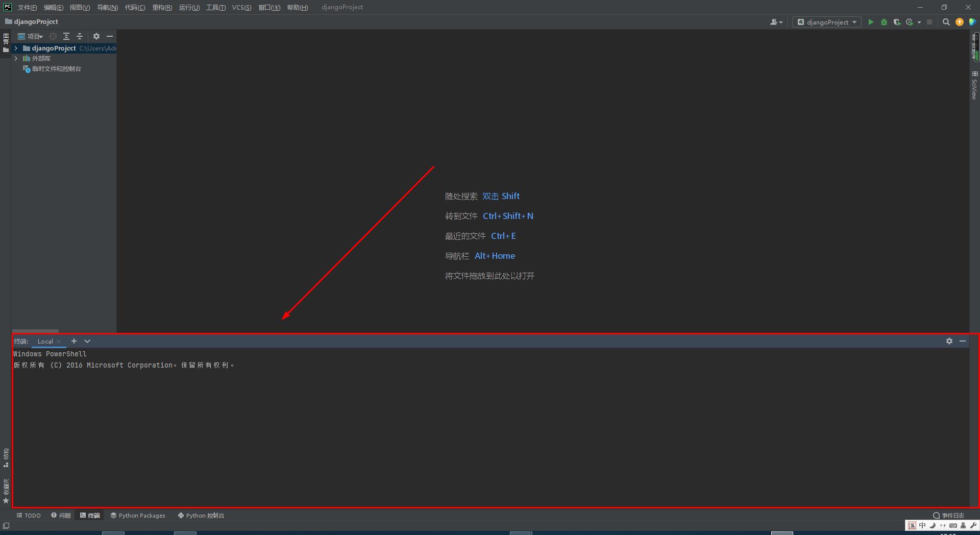Click the djangoProject breadcrumb in navigation bar
Image resolution: width=980 pixels, height=535 pixels.
(32, 21)
